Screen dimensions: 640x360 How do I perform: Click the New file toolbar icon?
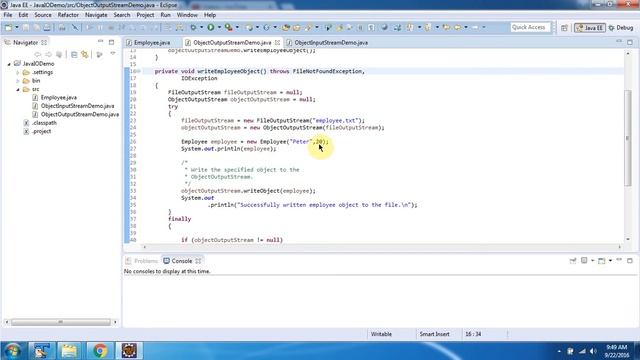click(8, 27)
